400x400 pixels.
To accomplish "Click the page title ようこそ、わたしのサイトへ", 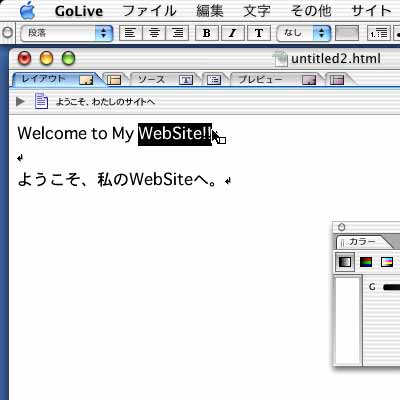I will point(105,102).
